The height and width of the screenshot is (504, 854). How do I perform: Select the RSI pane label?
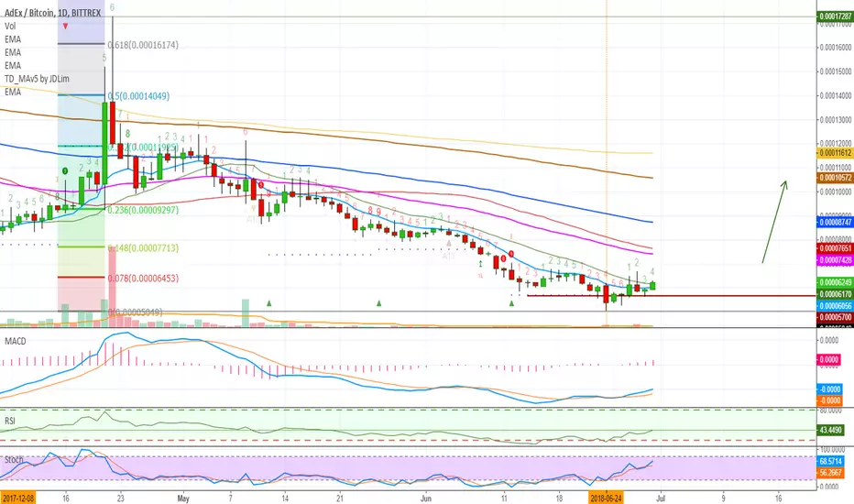pyautogui.click(x=10, y=421)
